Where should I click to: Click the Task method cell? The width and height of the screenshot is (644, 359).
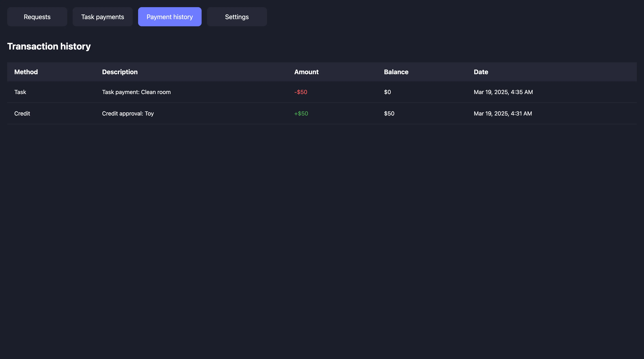20,92
